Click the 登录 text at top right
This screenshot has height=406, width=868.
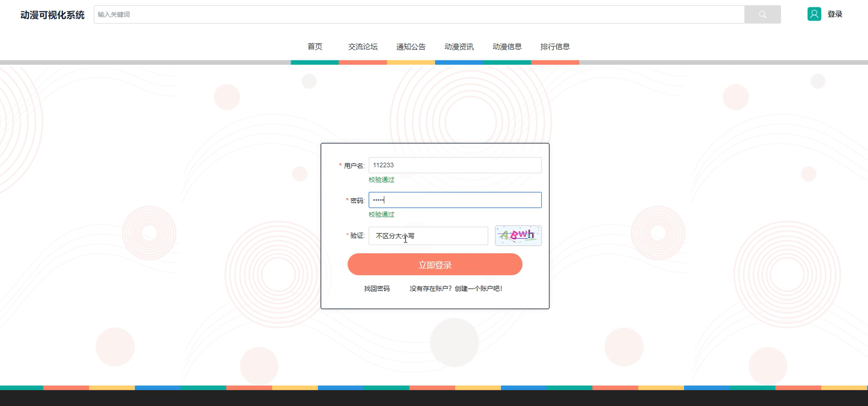point(835,14)
